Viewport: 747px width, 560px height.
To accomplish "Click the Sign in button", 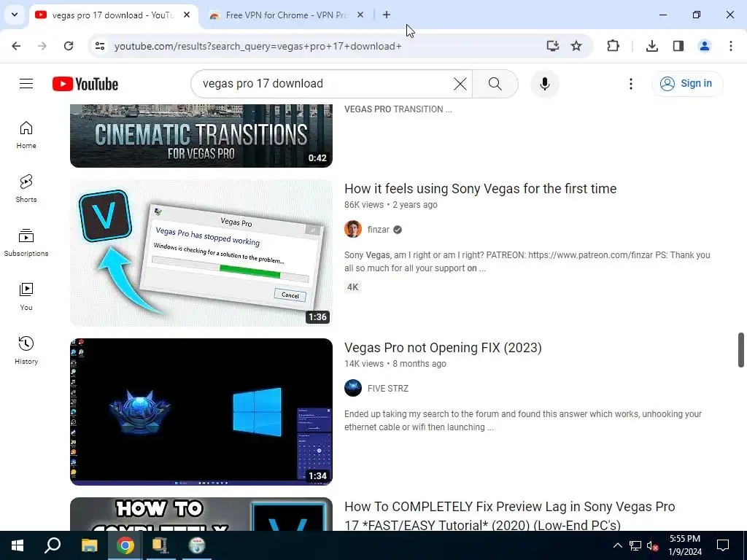I will (687, 84).
